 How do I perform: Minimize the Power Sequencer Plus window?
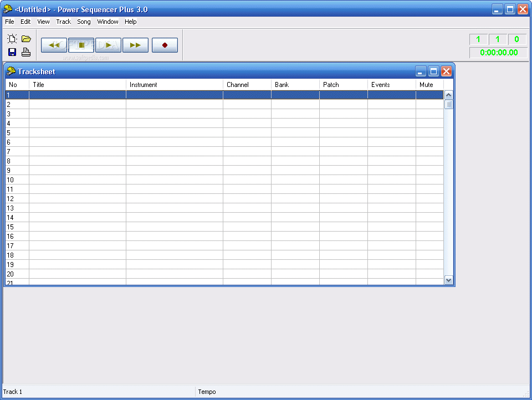(497, 9)
